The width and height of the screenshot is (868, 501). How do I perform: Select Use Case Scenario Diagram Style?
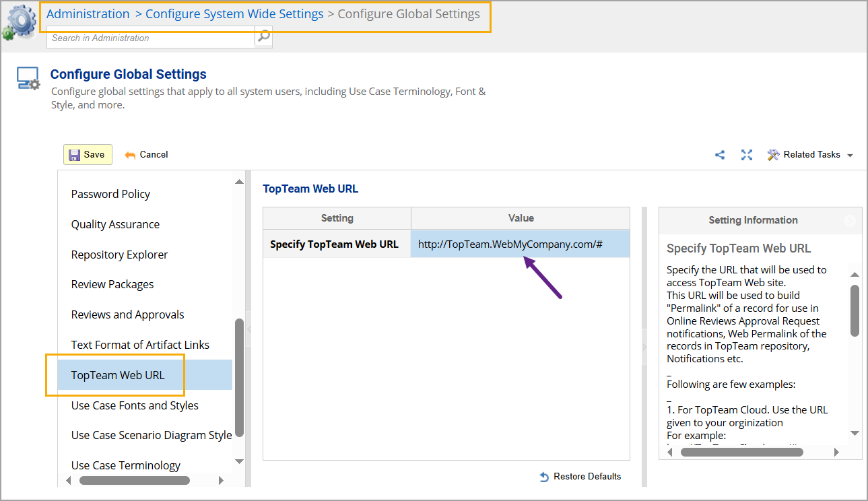tap(152, 435)
